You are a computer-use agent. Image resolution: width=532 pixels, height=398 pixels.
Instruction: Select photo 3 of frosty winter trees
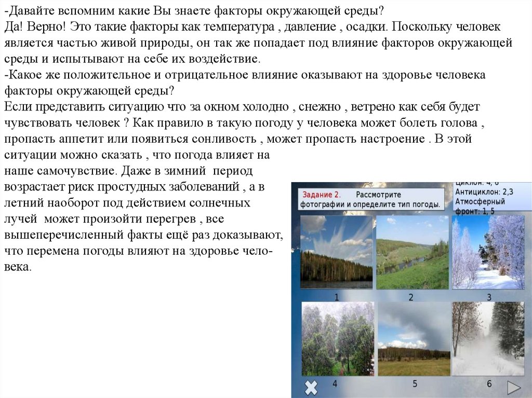(x=488, y=253)
